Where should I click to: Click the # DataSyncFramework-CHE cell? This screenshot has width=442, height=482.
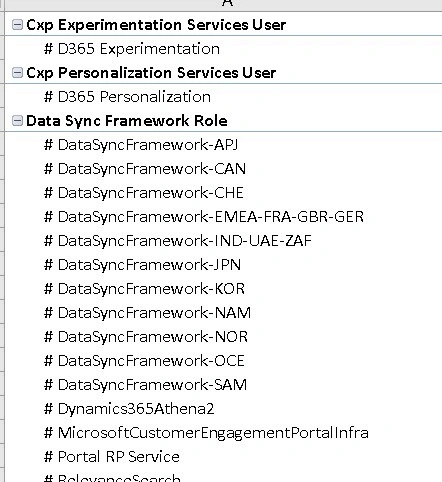(223, 192)
